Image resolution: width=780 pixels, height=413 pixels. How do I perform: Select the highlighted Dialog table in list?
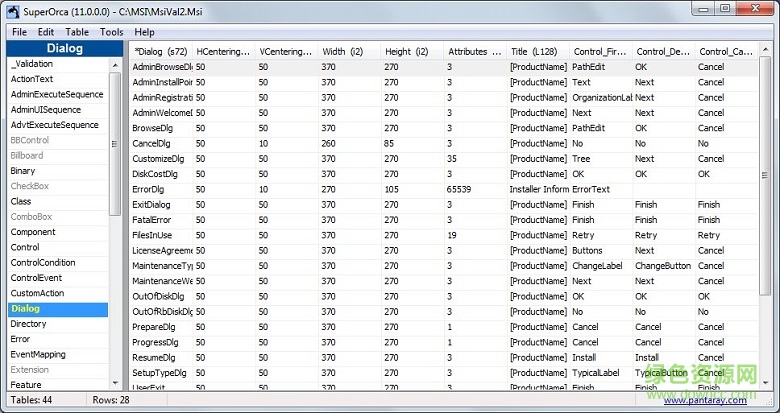(57, 309)
